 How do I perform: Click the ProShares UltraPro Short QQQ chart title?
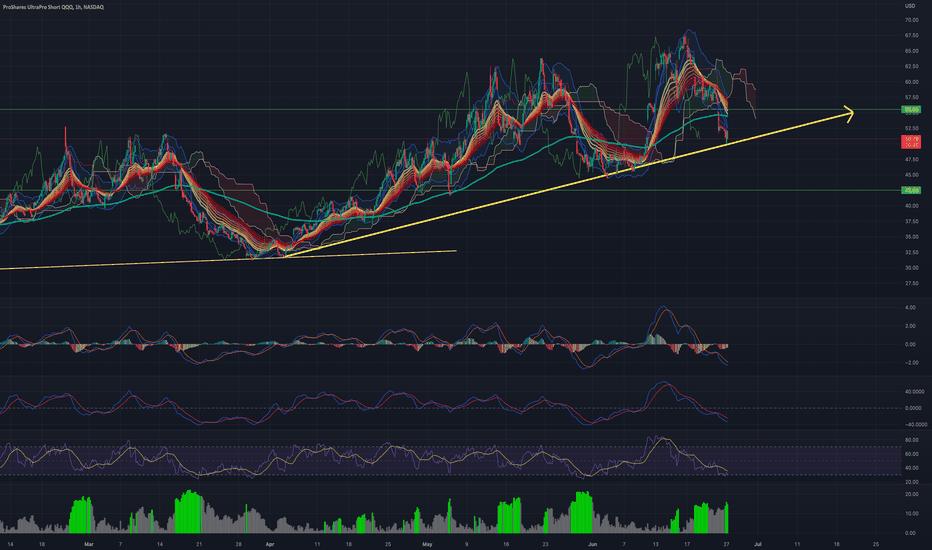pyautogui.click(x=53, y=7)
